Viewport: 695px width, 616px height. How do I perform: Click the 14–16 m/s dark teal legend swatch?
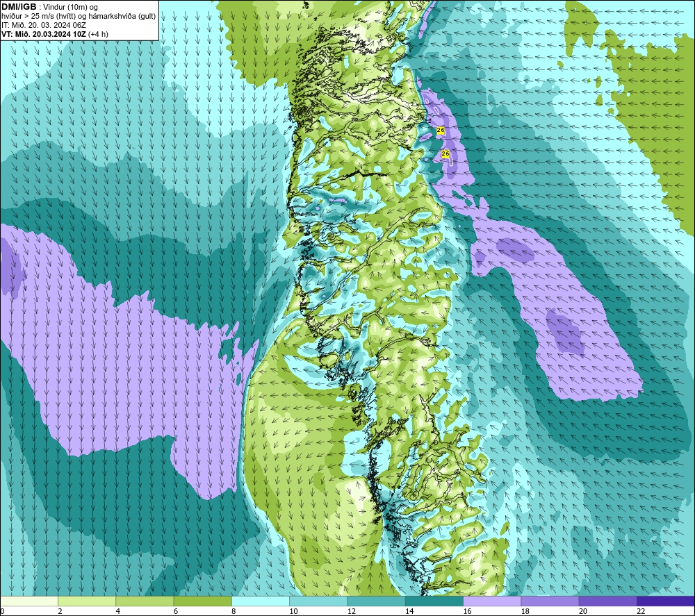pyautogui.click(x=434, y=601)
